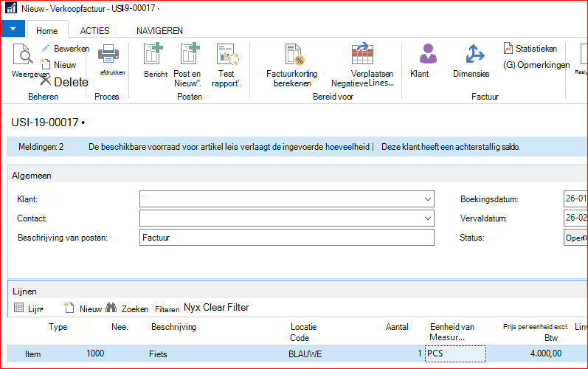Viewport: 588px width, 369px height.
Task: Click the Bewerken pencil icon
Action: tap(46, 48)
